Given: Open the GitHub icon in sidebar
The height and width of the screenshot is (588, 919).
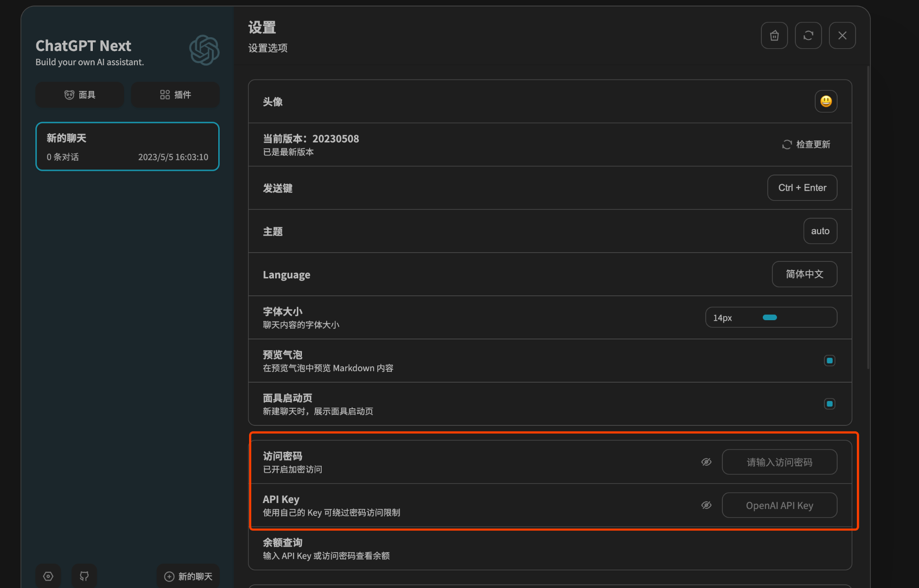Looking at the screenshot, I should coord(84,576).
